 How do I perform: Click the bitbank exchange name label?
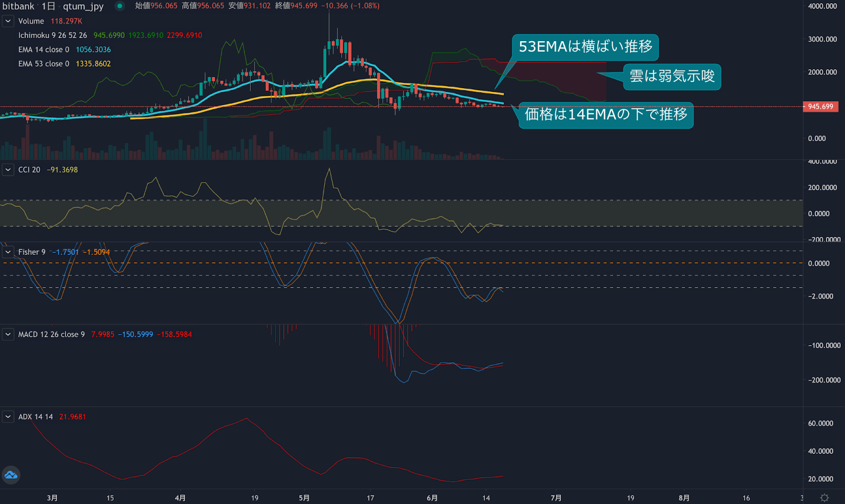pos(18,6)
